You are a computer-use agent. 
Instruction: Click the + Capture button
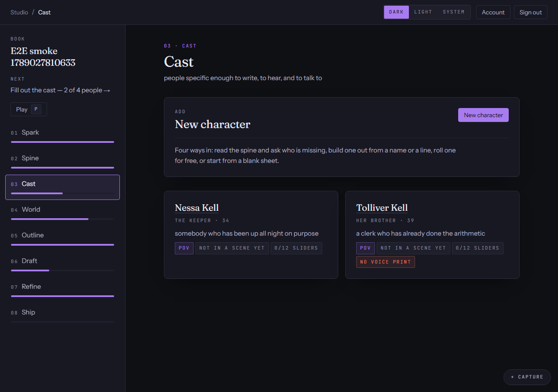(x=527, y=377)
